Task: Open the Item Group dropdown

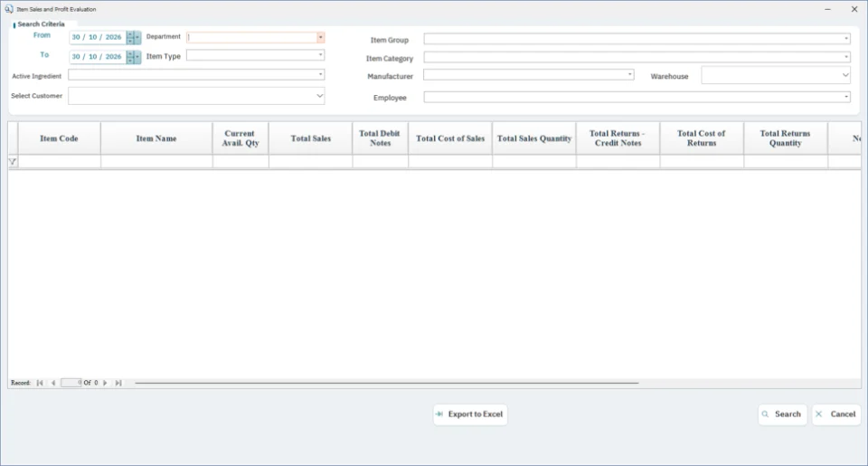Action: (x=846, y=39)
